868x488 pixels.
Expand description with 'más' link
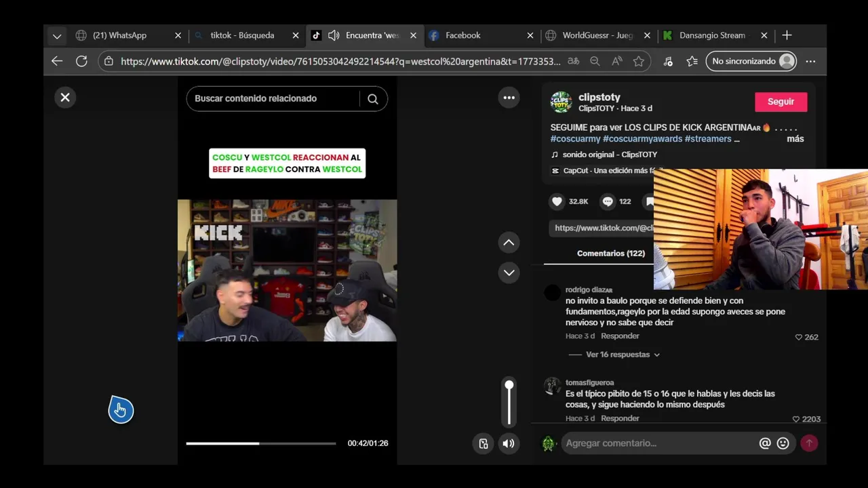(x=795, y=139)
